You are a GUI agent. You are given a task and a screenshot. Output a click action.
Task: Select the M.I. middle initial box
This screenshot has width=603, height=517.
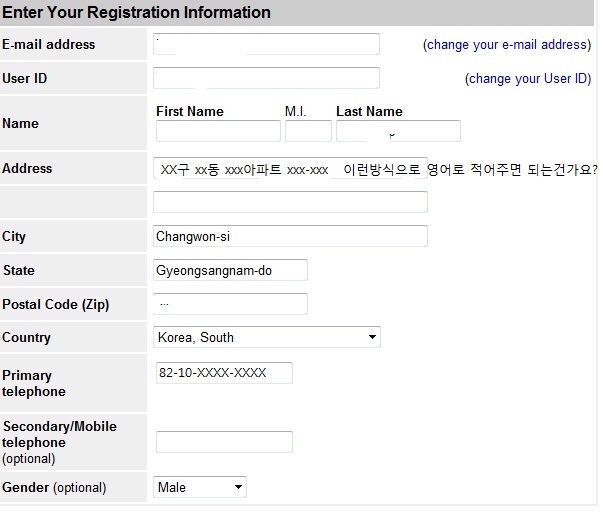tap(308, 131)
